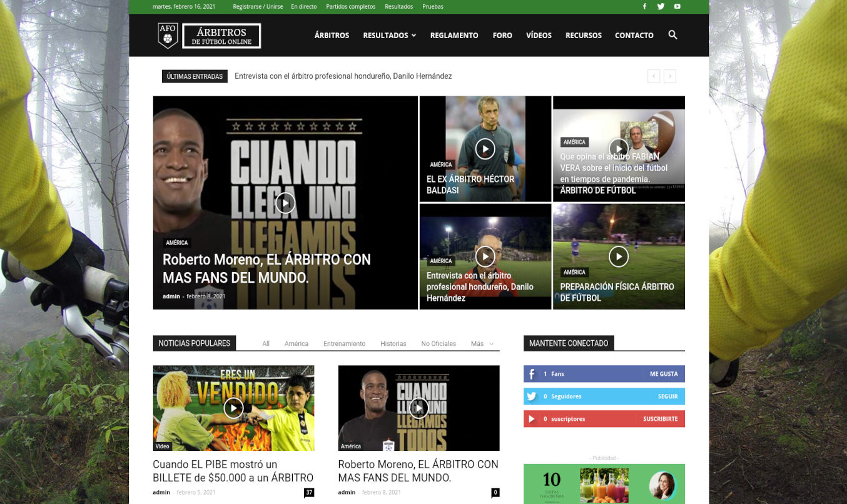The image size is (847, 504).
Task: Play the Preparación Física video
Action: point(618,256)
